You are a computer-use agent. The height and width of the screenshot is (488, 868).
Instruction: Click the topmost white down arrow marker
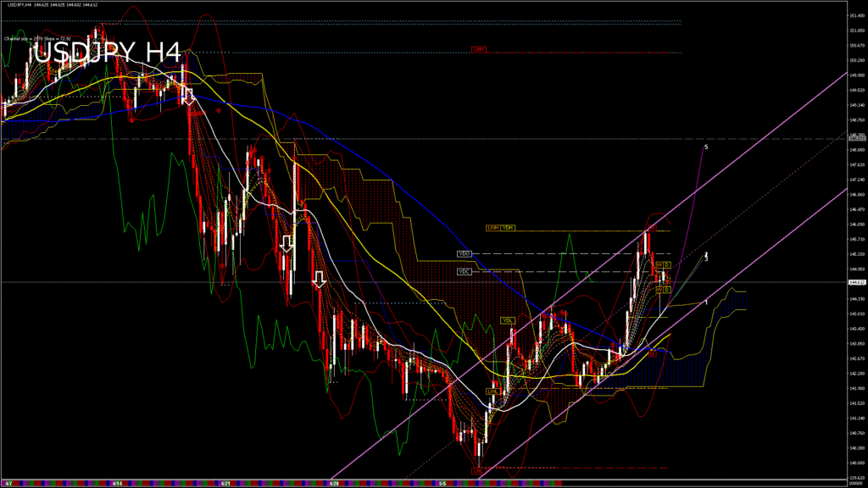point(188,95)
